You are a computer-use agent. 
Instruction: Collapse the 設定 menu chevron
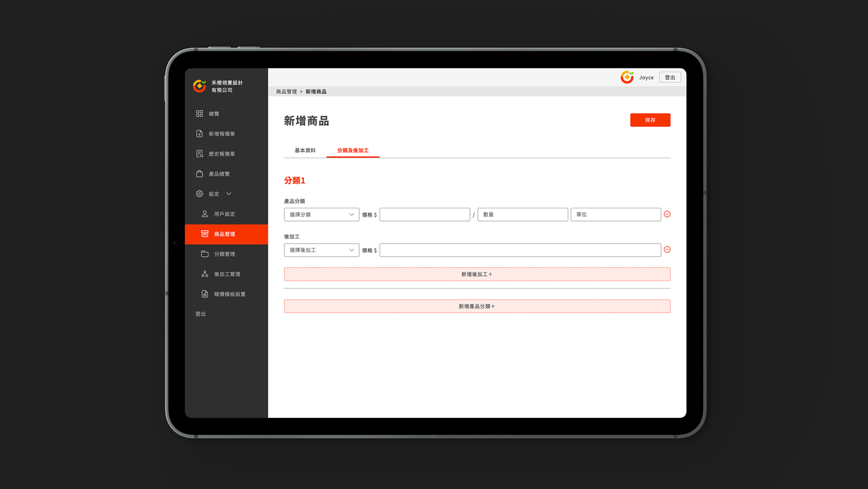pyautogui.click(x=229, y=194)
